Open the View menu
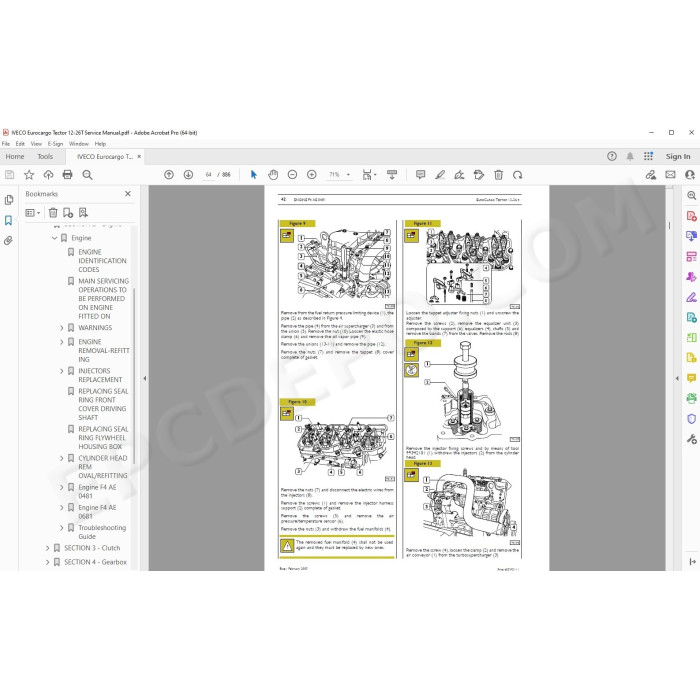 click(36, 144)
